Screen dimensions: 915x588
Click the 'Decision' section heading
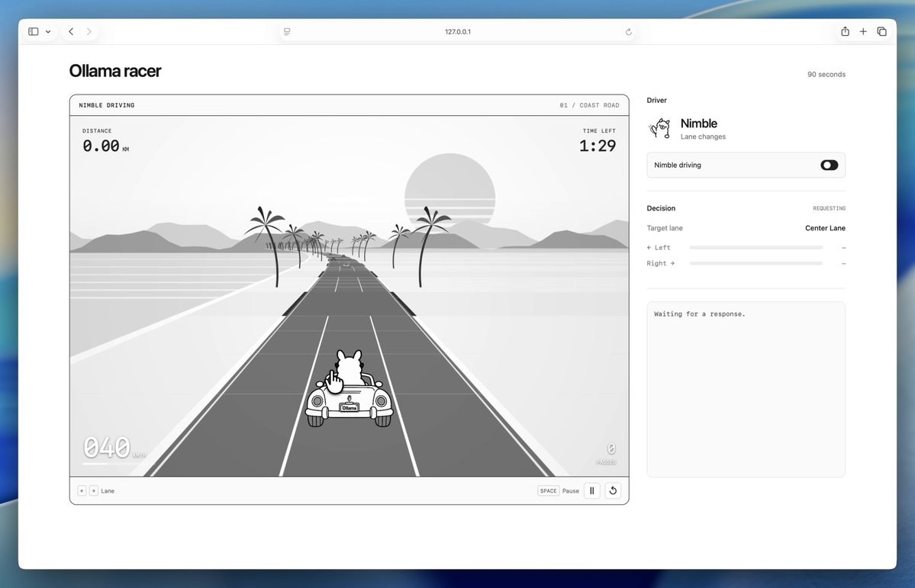661,208
